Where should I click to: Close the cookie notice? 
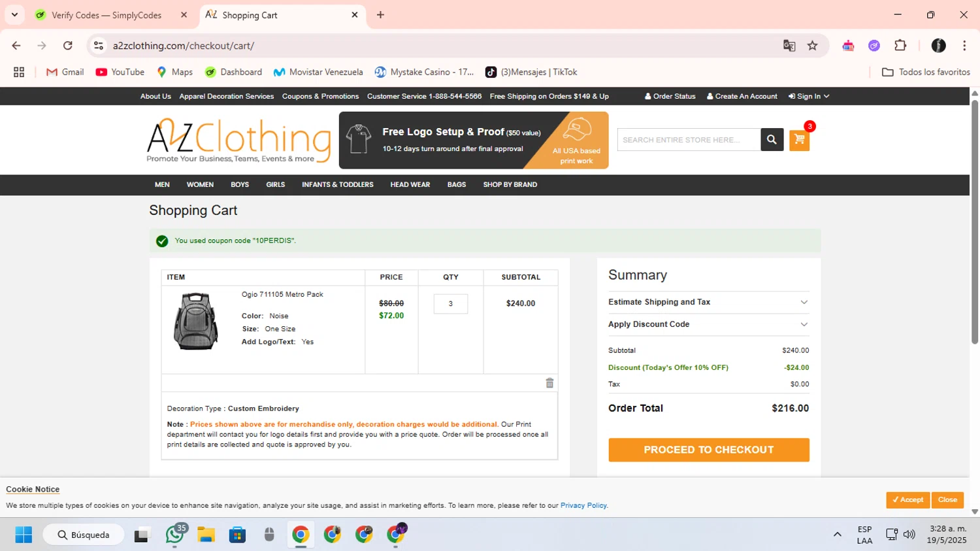(x=947, y=499)
